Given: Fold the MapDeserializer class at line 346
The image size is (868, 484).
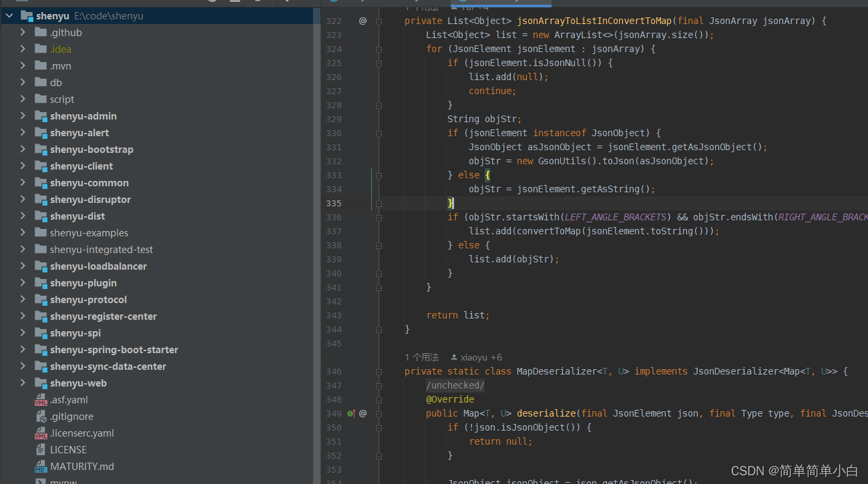Looking at the screenshot, I should tap(379, 371).
